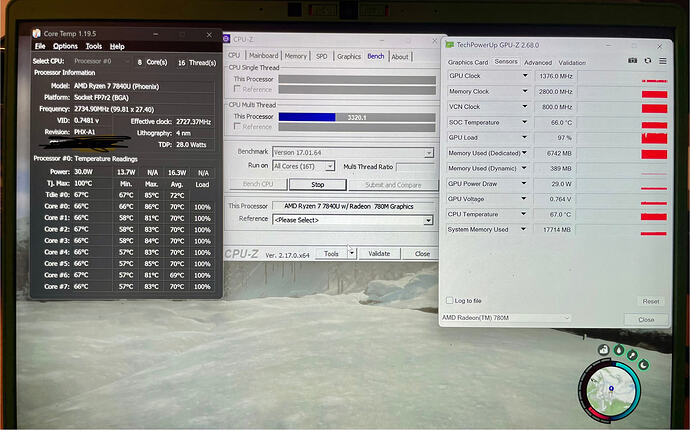The width and height of the screenshot is (690, 430).
Task: Click the water drop status icon above minimap
Action: [x=619, y=350]
